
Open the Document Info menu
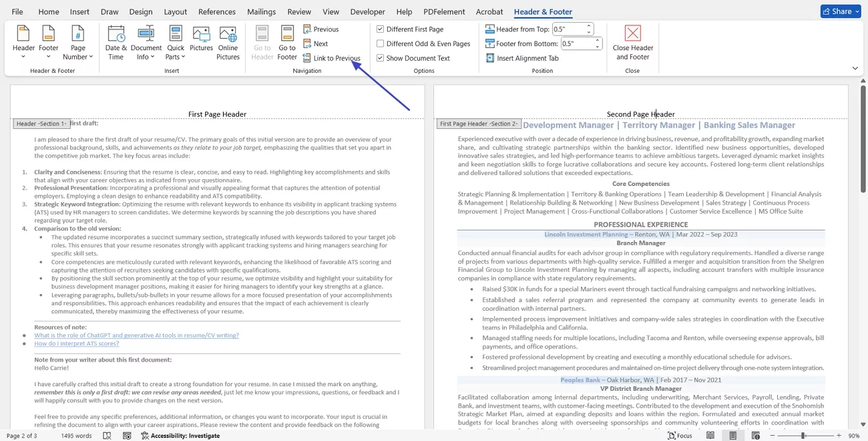[146, 43]
